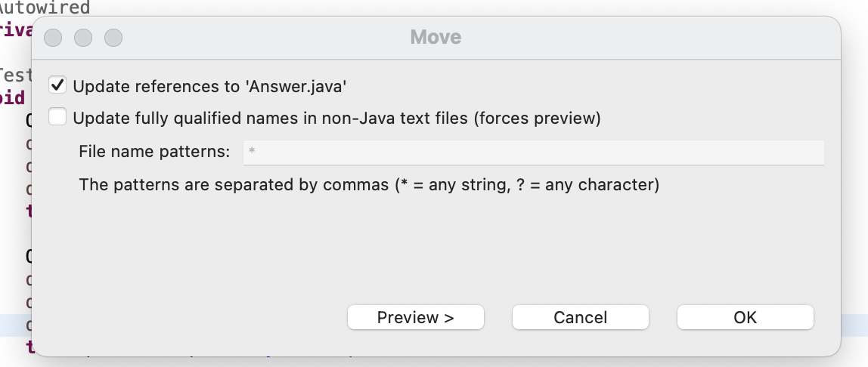Click the "Update references to 'Answer.java'" label text
The height and width of the screenshot is (367, 868).
coord(209,87)
